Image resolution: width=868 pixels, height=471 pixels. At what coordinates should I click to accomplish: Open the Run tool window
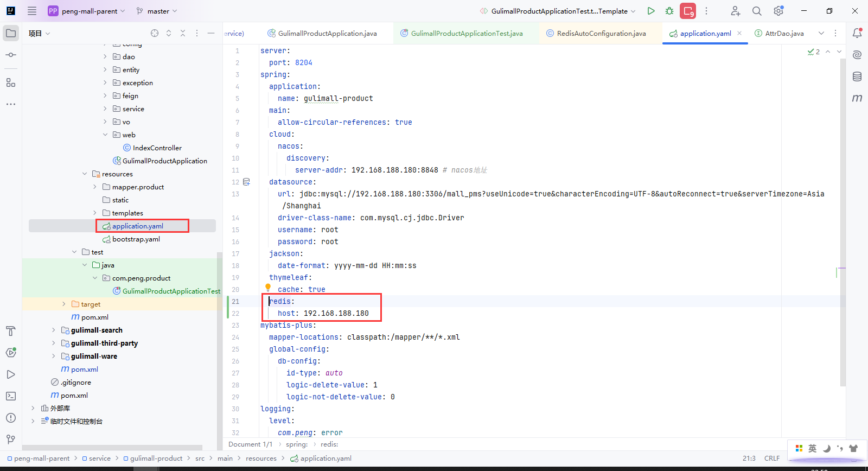(x=11, y=374)
